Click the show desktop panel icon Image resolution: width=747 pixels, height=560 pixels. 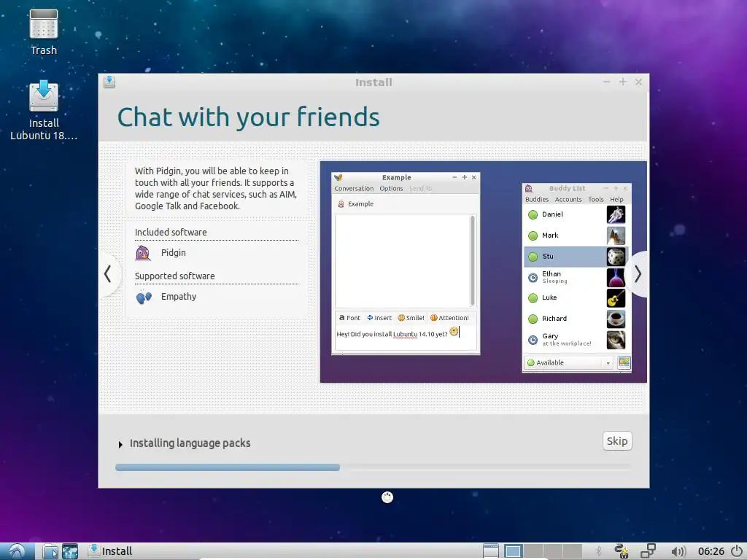pos(491,551)
